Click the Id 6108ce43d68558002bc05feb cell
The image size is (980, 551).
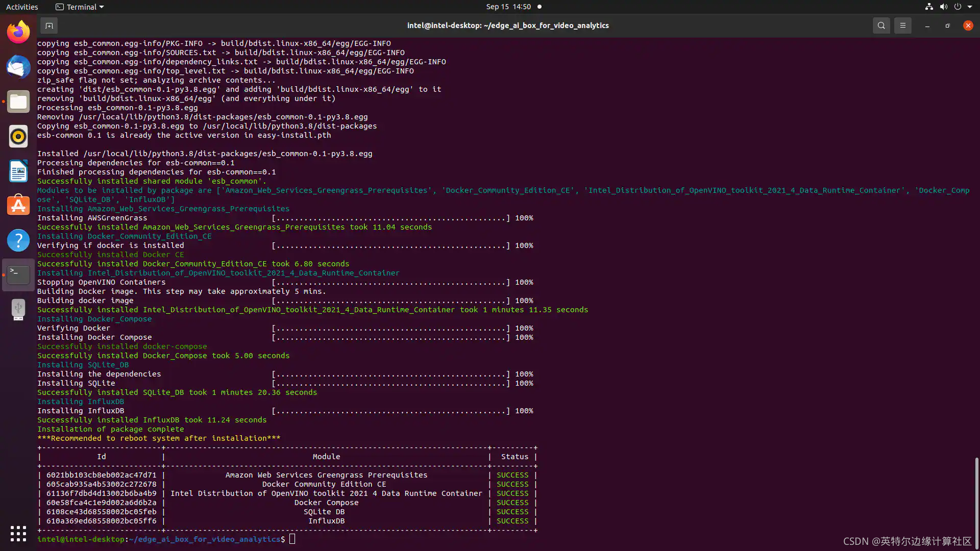click(101, 512)
